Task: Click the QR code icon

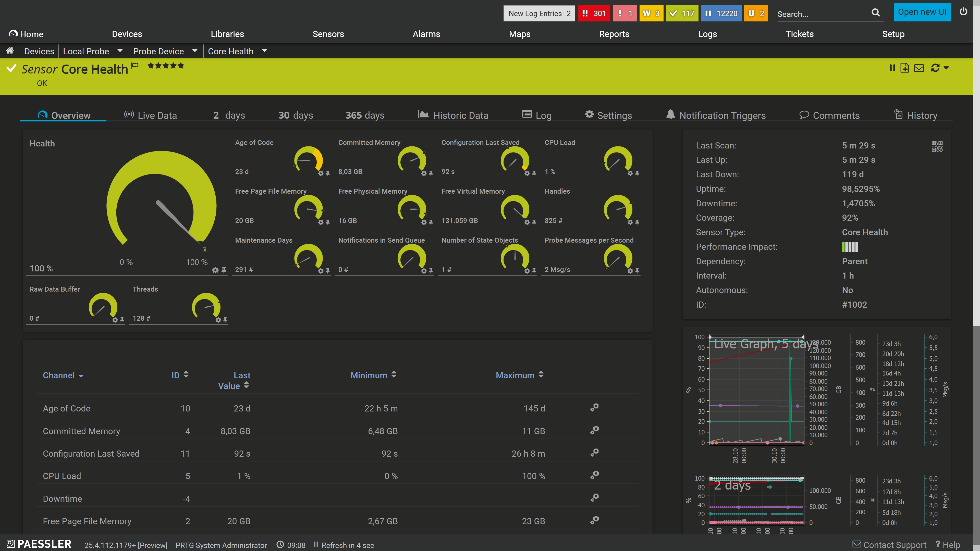Action: (x=937, y=146)
